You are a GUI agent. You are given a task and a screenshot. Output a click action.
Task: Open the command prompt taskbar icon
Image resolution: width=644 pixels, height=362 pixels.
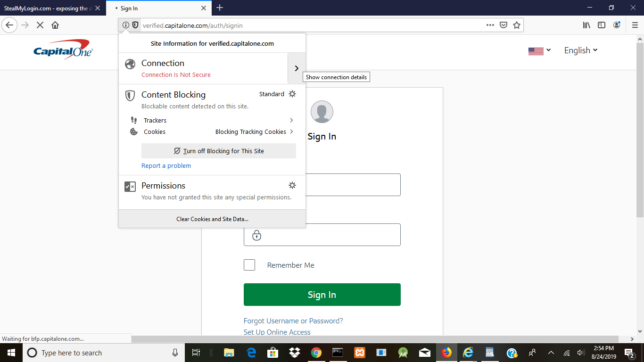(x=338, y=353)
